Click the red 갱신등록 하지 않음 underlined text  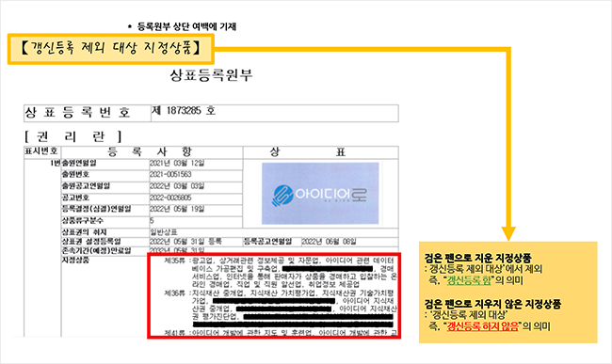[482, 325]
